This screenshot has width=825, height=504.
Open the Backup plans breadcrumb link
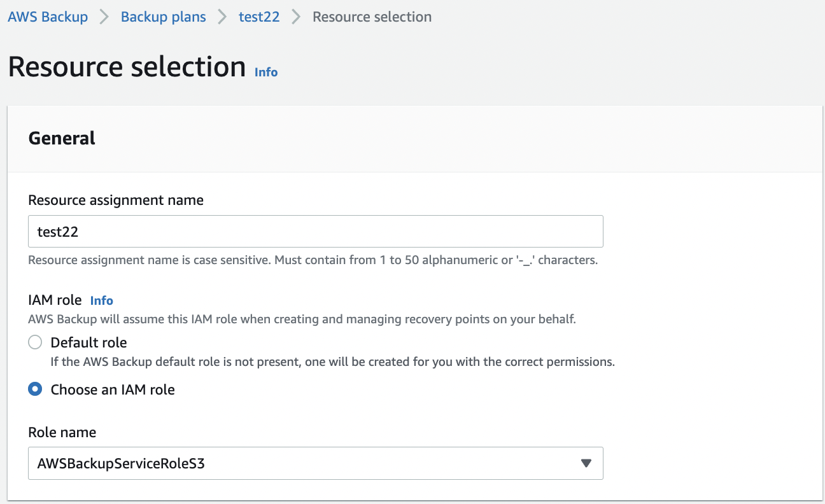click(164, 17)
